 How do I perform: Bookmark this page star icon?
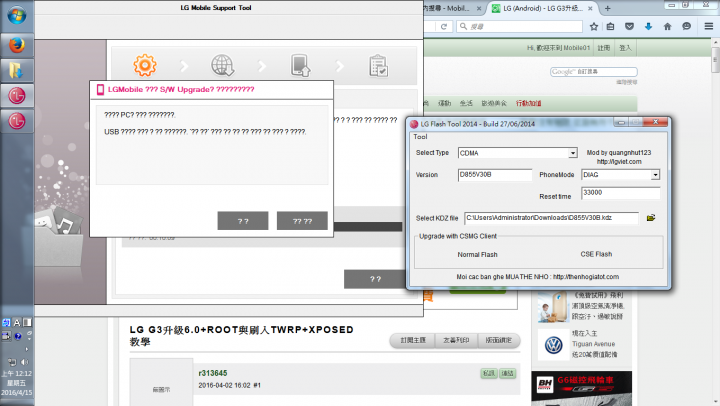coord(594,27)
